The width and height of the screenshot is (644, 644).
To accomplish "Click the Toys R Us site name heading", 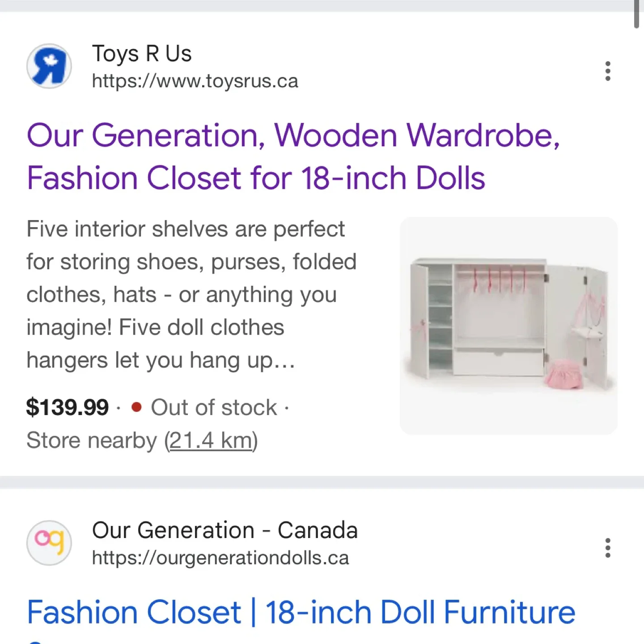I will pos(142,53).
